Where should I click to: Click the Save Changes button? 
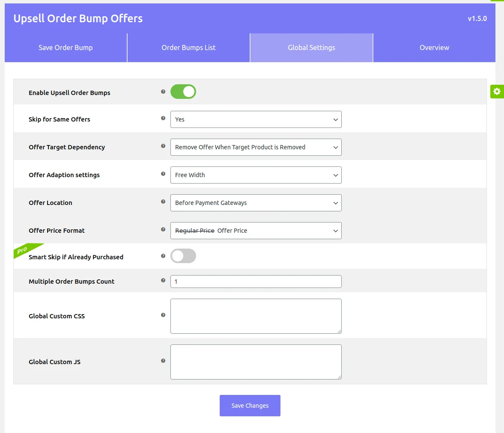250,405
